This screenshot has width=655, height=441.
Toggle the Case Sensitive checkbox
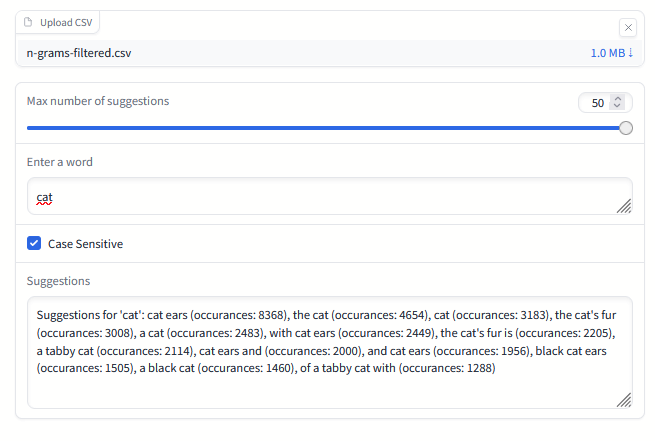34,244
